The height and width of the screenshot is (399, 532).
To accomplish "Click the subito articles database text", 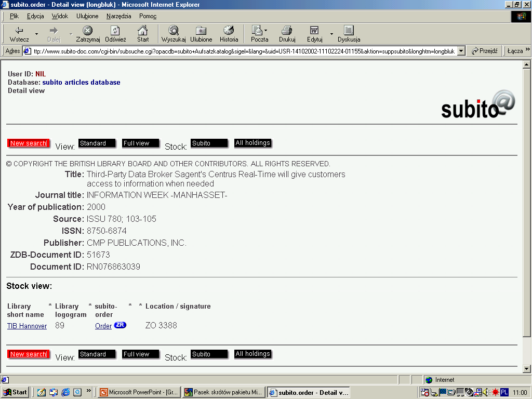I will (81, 83).
